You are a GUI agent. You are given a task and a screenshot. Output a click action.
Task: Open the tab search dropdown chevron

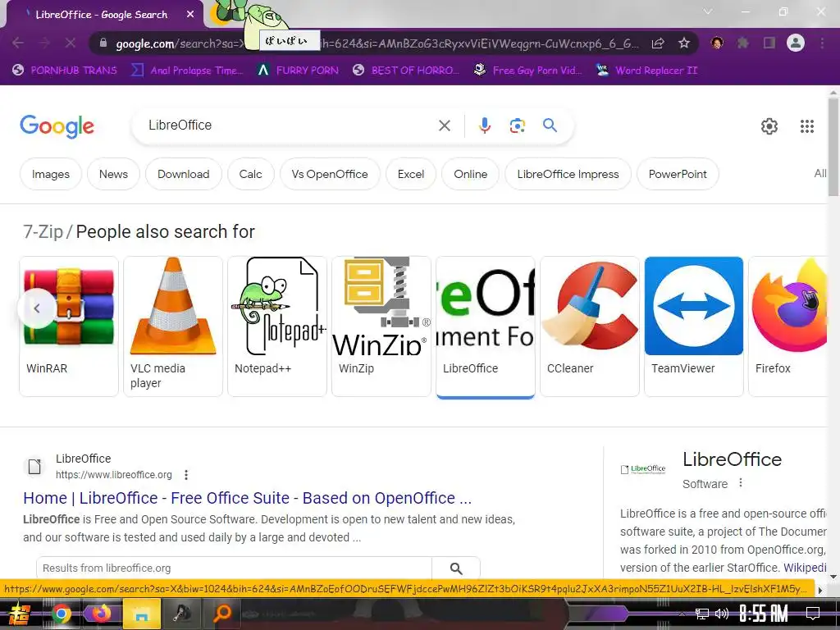(708, 11)
